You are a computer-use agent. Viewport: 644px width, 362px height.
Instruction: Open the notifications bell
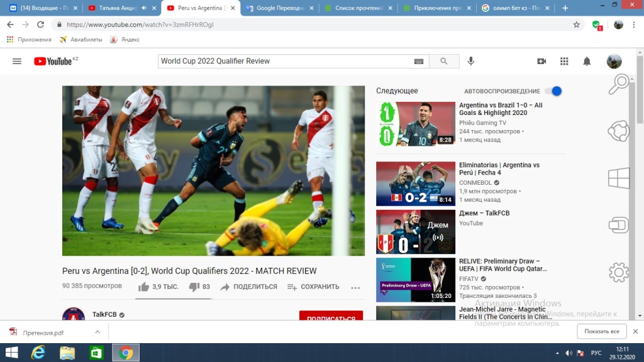587,61
